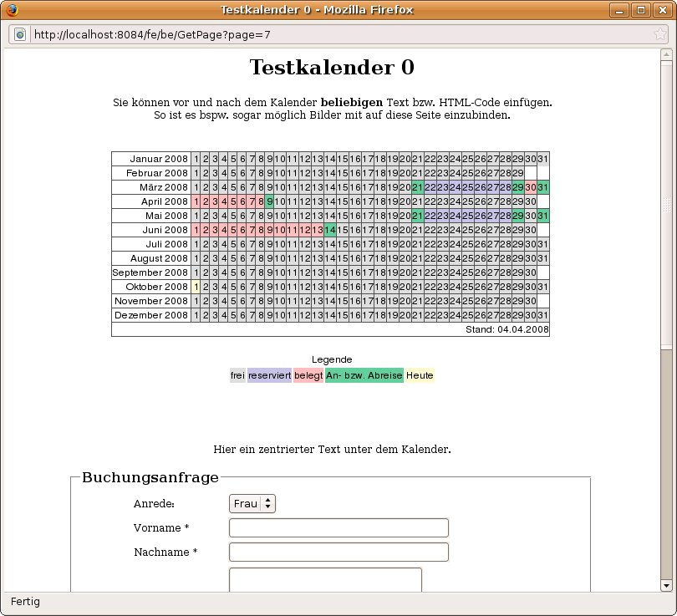Select day 14 in Juni 2008
This screenshot has width=677, height=616.
coord(330,230)
